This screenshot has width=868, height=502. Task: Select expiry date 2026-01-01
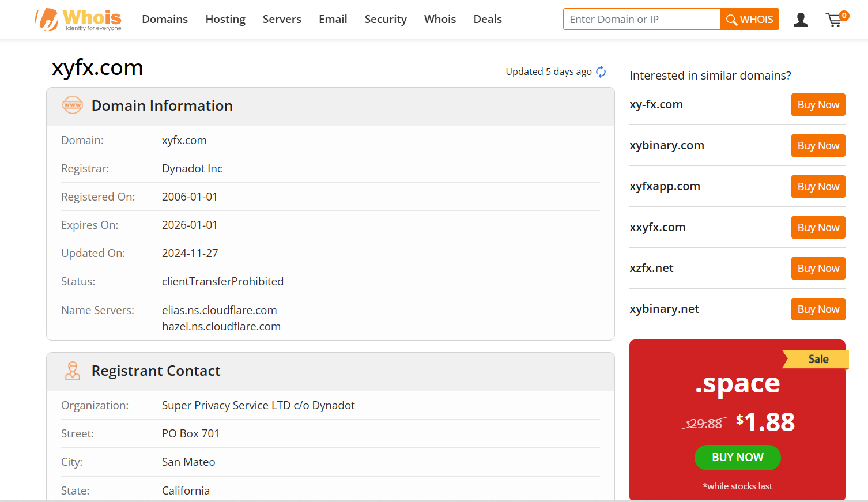[190, 225]
